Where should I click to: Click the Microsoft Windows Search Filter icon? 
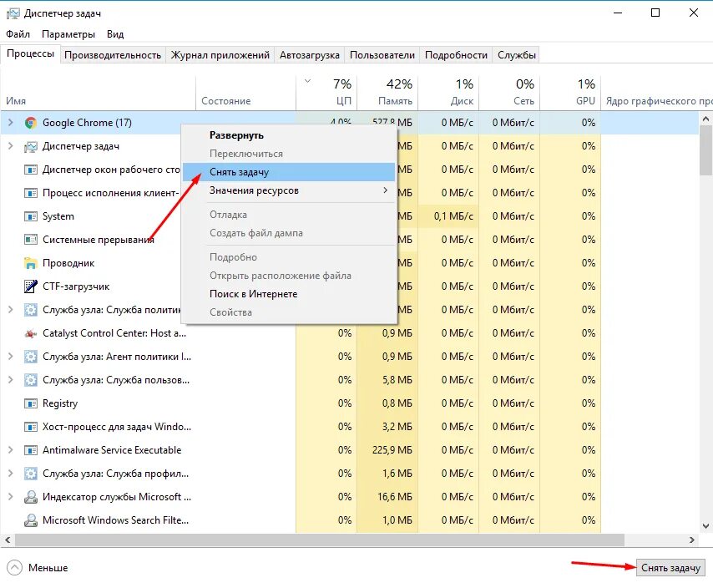[30, 520]
